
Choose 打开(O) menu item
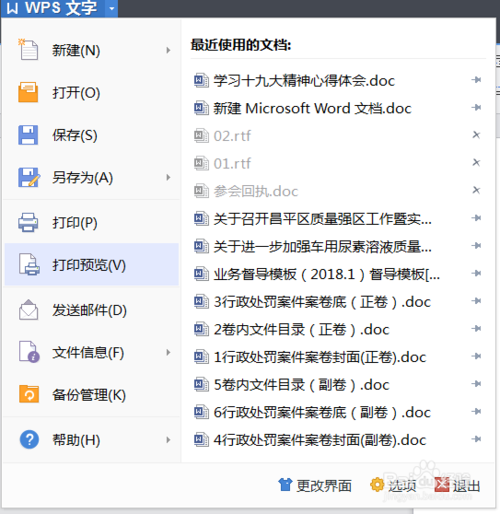pyautogui.click(x=92, y=93)
